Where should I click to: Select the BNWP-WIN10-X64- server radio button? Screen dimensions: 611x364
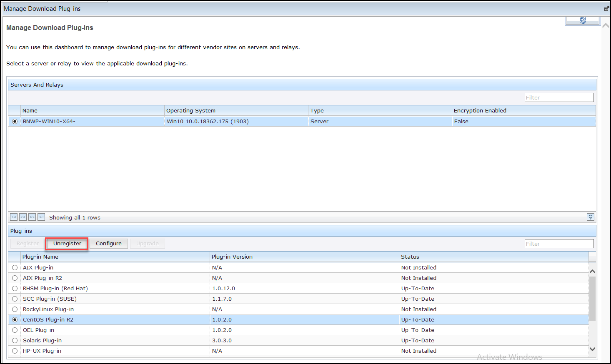click(15, 121)
